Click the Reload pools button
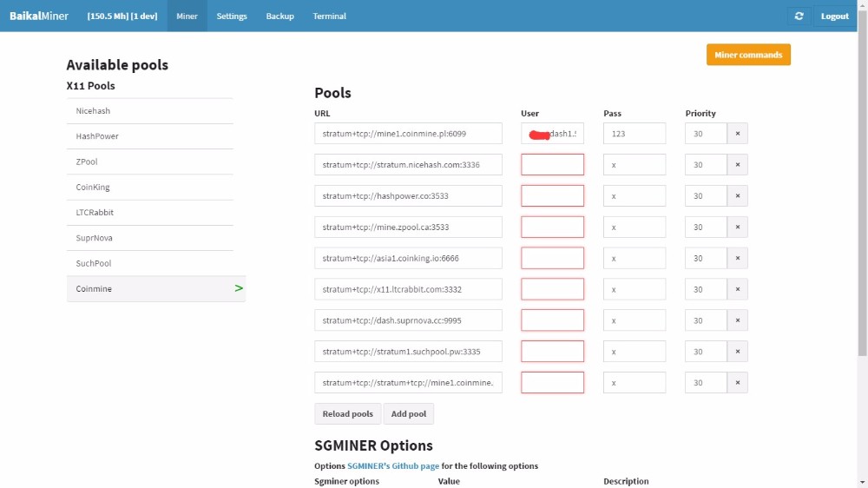The width and height of the screenshot is (868, 488). pos(347,414)
